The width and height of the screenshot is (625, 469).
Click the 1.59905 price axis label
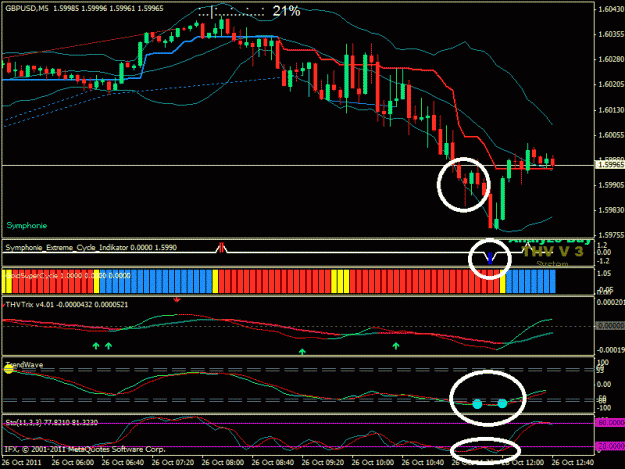click(611, 185)
